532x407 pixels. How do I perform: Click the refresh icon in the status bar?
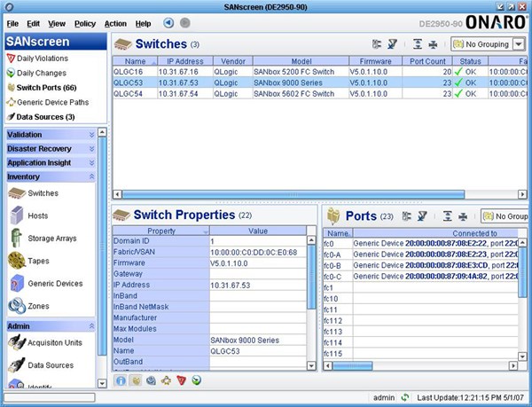(405, 397)
